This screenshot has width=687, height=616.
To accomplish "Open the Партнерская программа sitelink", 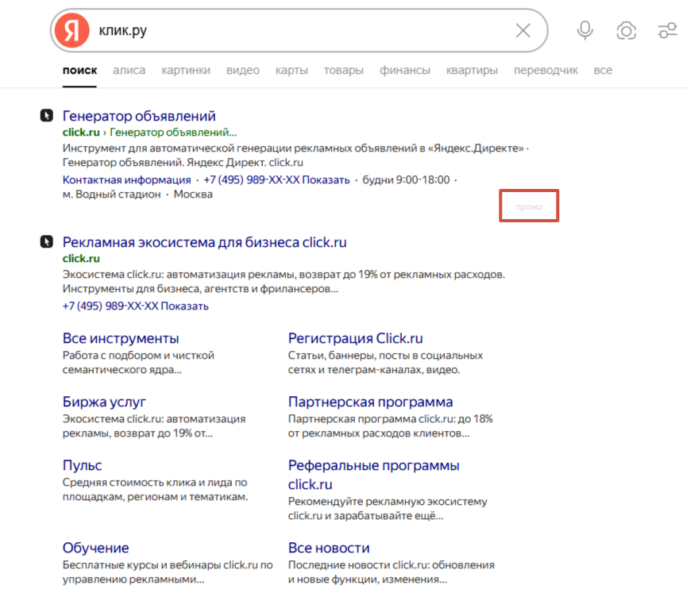I will coord(370,402).
